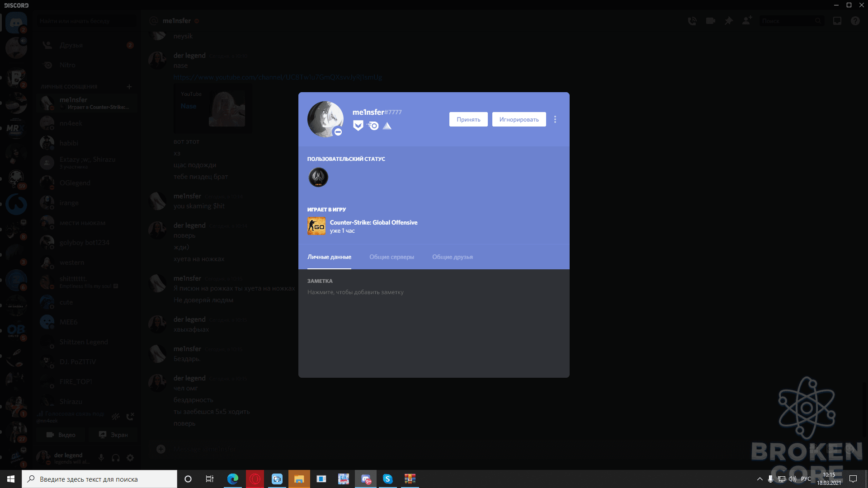Click the Windows taskbar search box
The height and width of the screenshot is (488, 868).
[99, 479]
